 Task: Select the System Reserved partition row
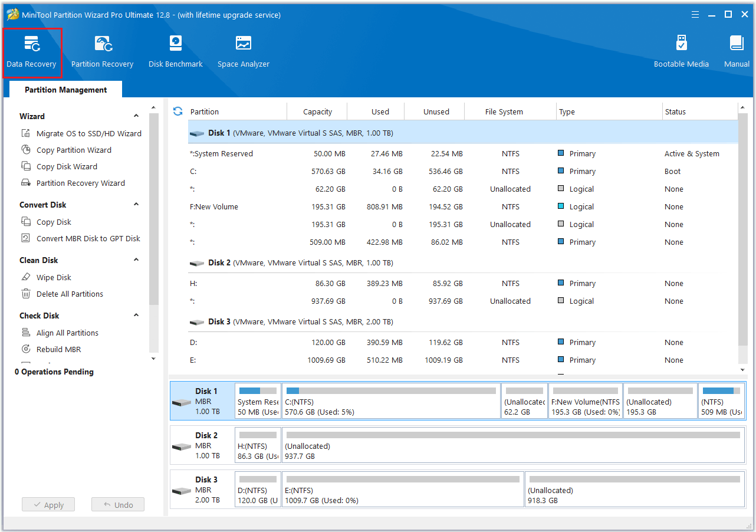pyautogui.click(x=463, y=153)
